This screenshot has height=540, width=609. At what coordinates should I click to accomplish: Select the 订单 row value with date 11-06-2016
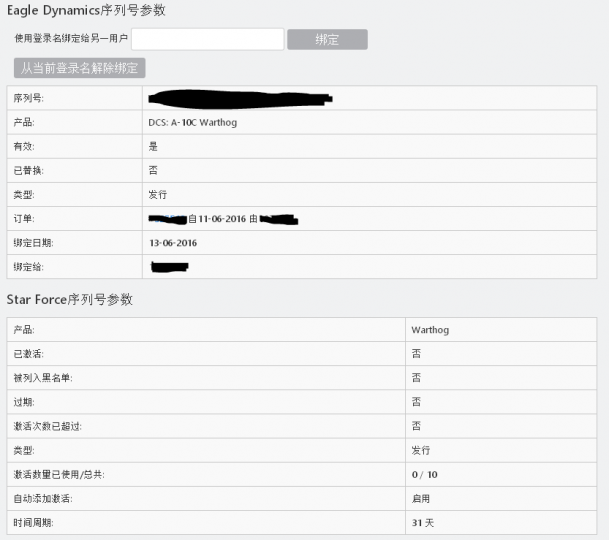coord(225,218)
